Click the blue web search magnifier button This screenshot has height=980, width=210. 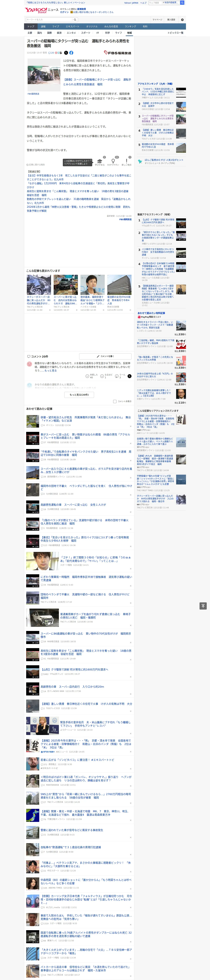click(x=183, y=3)
